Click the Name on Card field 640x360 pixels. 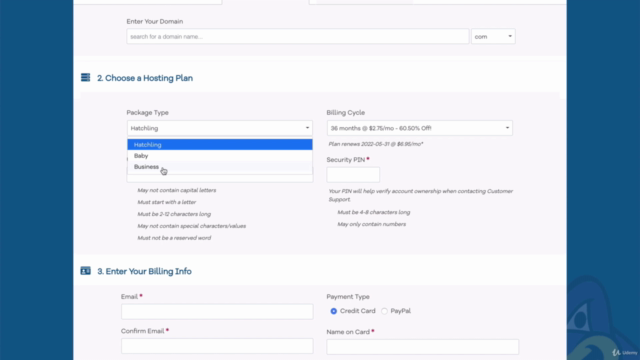point(422,347)
